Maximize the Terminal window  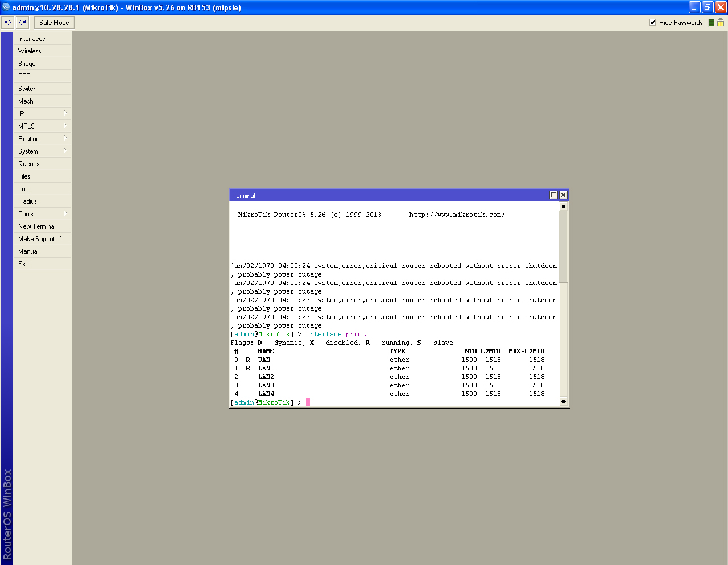point(553,195)
